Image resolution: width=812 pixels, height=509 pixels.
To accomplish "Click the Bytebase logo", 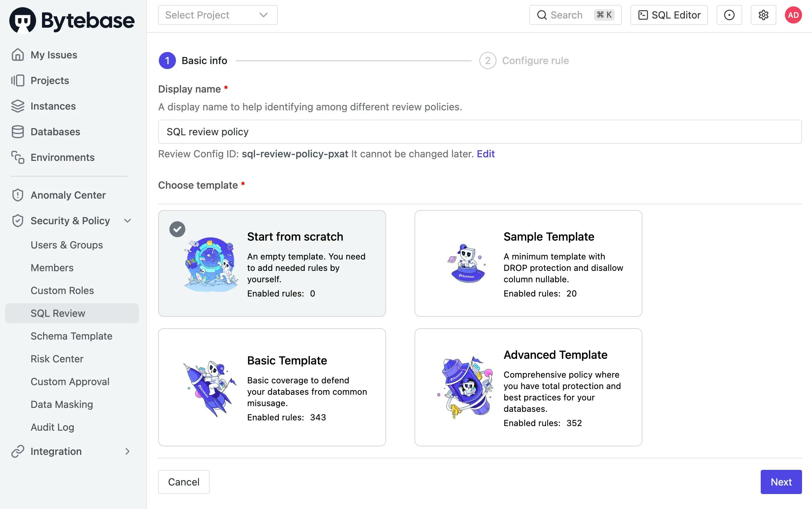I will click(72, 20).
